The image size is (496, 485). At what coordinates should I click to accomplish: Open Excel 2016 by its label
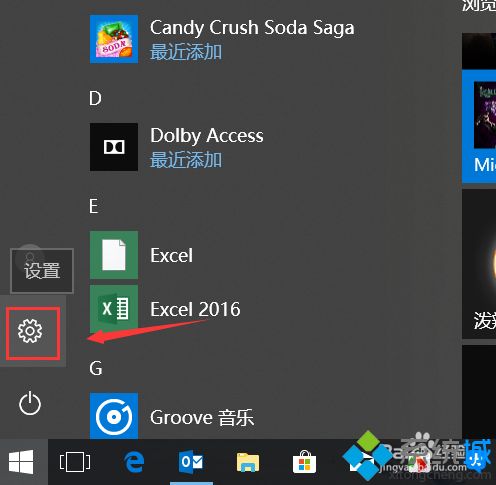(x=195, y=309)
